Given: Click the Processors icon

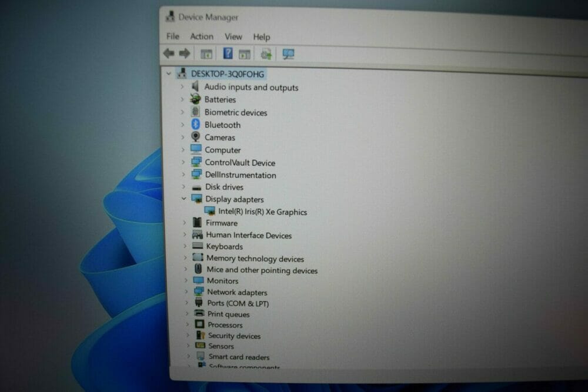Looking at the screenshot, I should (x=199, y=324).
